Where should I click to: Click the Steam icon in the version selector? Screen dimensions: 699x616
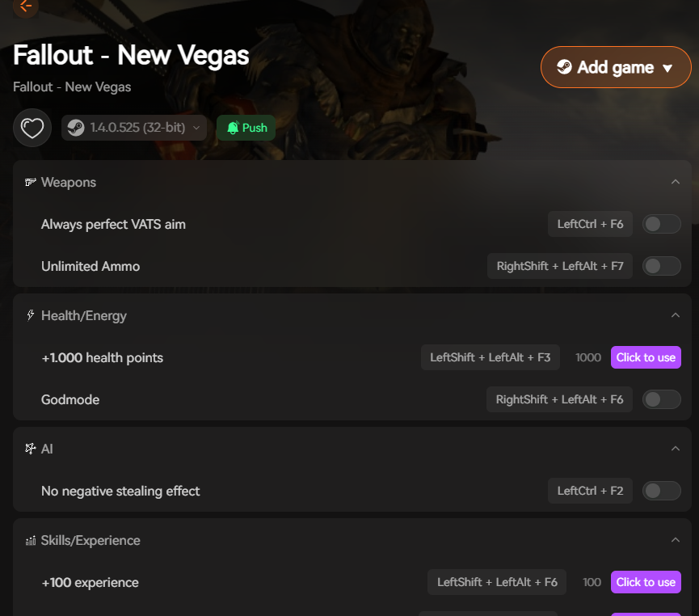point(77,127)
